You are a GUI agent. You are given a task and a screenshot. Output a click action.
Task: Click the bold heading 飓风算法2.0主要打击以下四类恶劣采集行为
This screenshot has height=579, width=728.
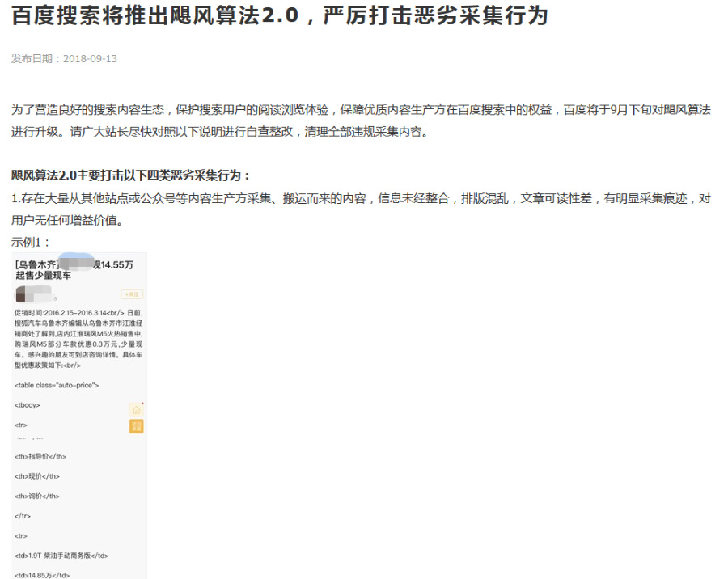pyautogui.click(x=130, y=175)
